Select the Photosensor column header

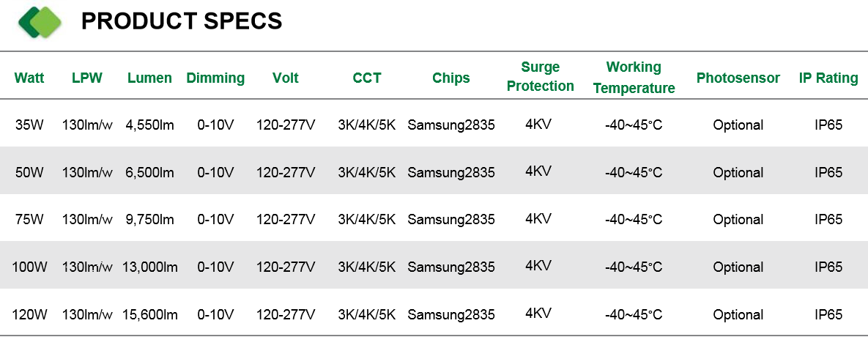(x=738, y=78)
